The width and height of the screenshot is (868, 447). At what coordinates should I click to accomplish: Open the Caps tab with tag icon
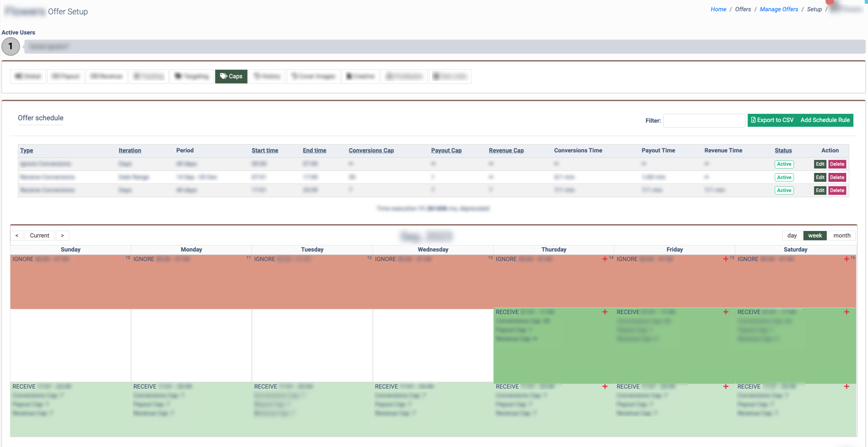point(231,76)
